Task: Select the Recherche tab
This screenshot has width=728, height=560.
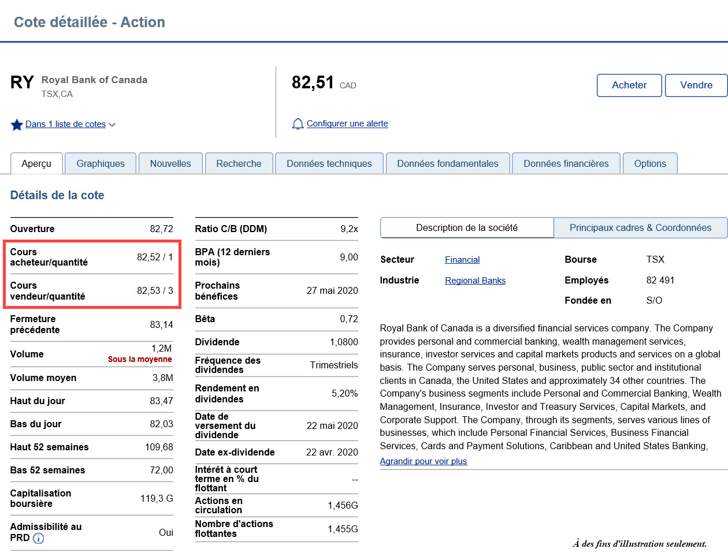Action: pos(239,163)
